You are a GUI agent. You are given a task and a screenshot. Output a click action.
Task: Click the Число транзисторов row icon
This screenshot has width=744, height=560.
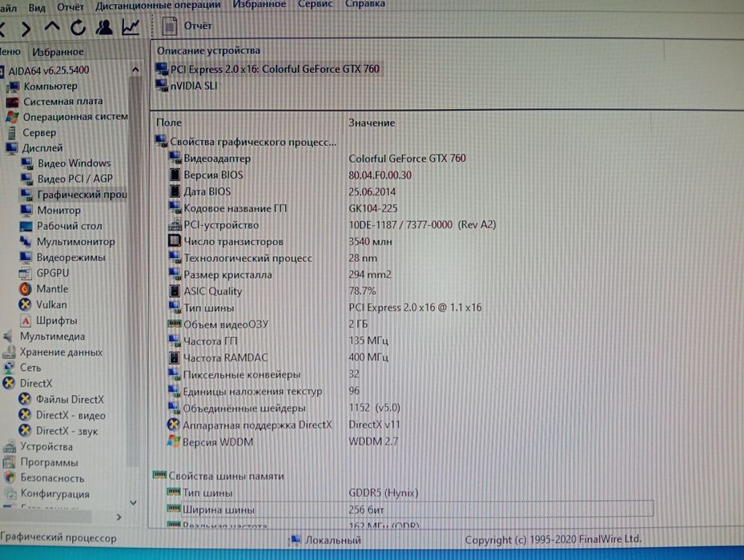point(175,242)
